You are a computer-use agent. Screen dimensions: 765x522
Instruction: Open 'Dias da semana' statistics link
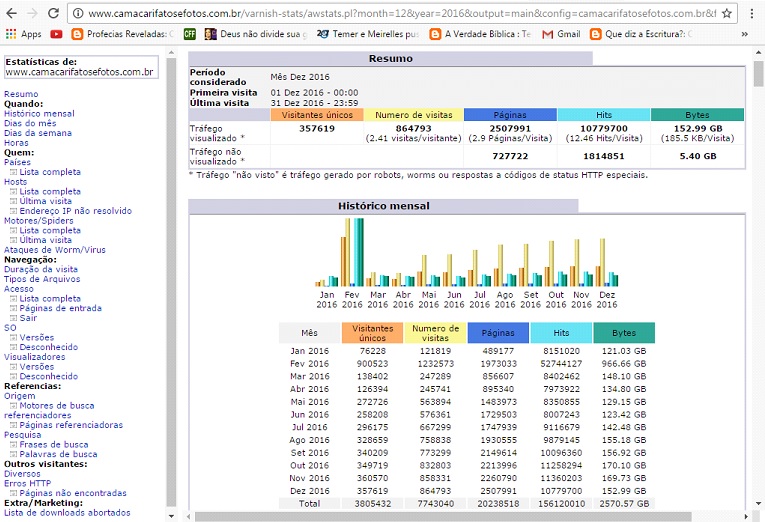click(38, 133)
